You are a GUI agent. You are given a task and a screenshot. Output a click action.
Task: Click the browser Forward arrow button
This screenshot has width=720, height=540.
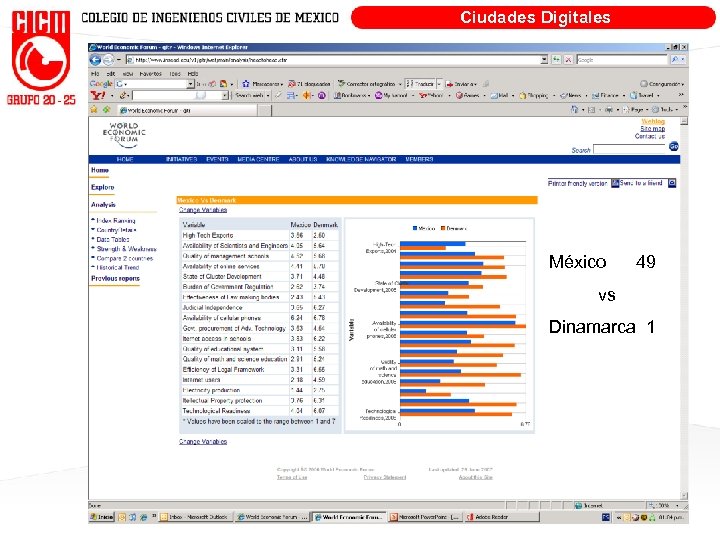pyautogui.click(x=108, y=60)
